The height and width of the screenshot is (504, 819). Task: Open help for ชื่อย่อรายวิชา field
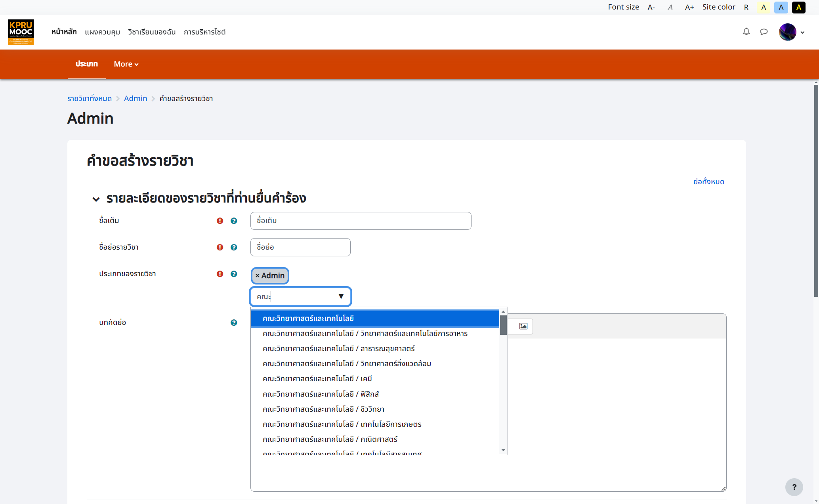coord(234,248)
